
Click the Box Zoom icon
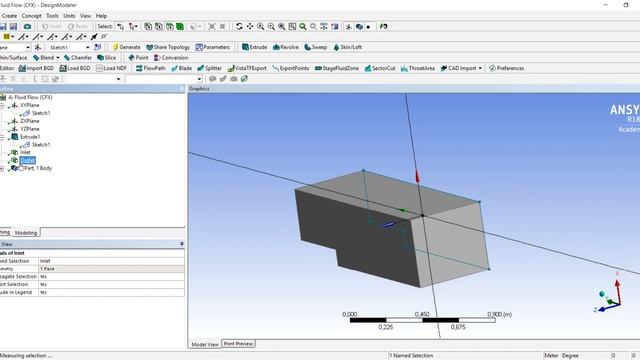[x=292, y=27]
